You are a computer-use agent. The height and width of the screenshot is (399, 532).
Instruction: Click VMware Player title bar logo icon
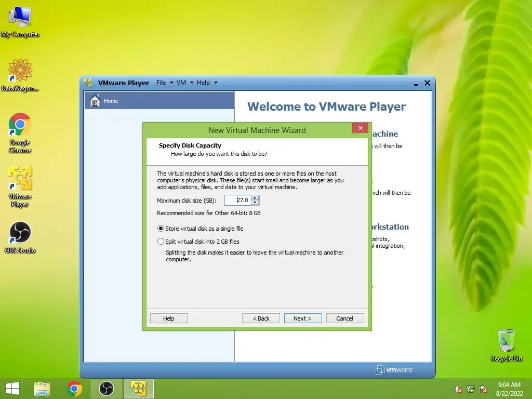pos(88,83)
